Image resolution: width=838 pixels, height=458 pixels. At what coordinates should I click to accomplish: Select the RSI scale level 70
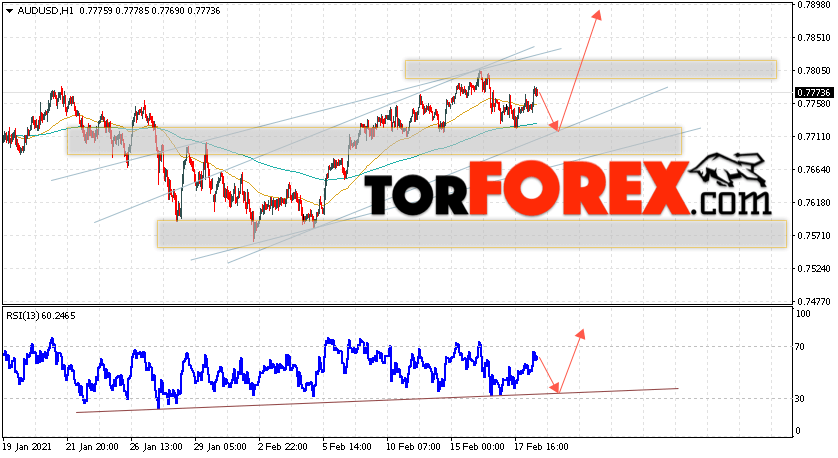(x=800, y=347)
